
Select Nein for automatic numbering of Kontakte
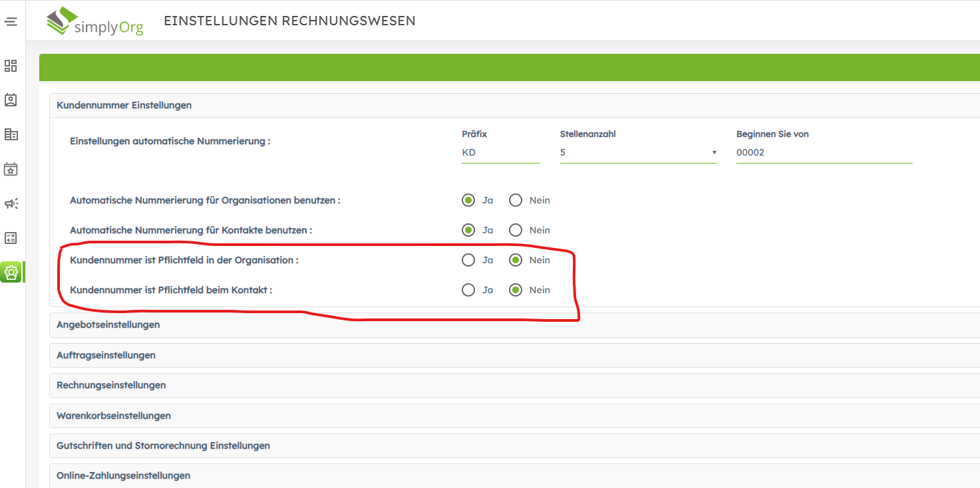[516, 230]
